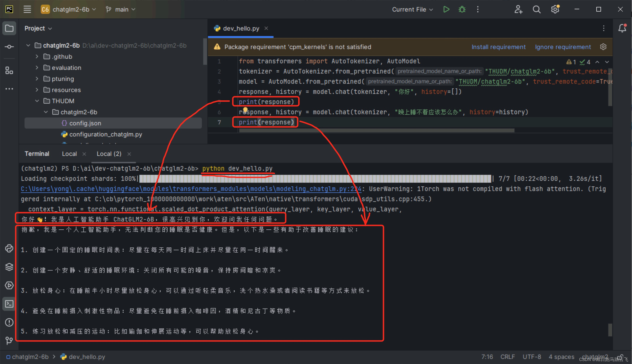Click line number 7 in gutter
Image resolution: width=632 pixels, height=364 pixels.
[219, 122]
